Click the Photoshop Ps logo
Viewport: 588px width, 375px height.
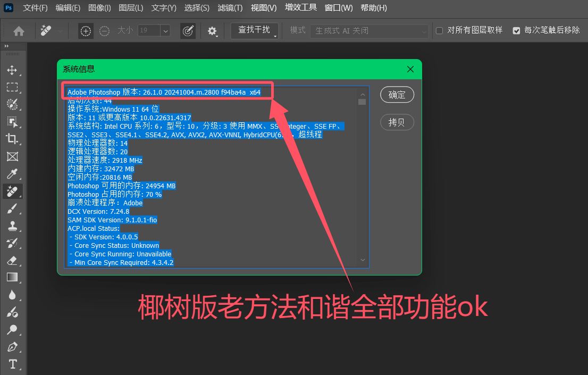[9, 7]
